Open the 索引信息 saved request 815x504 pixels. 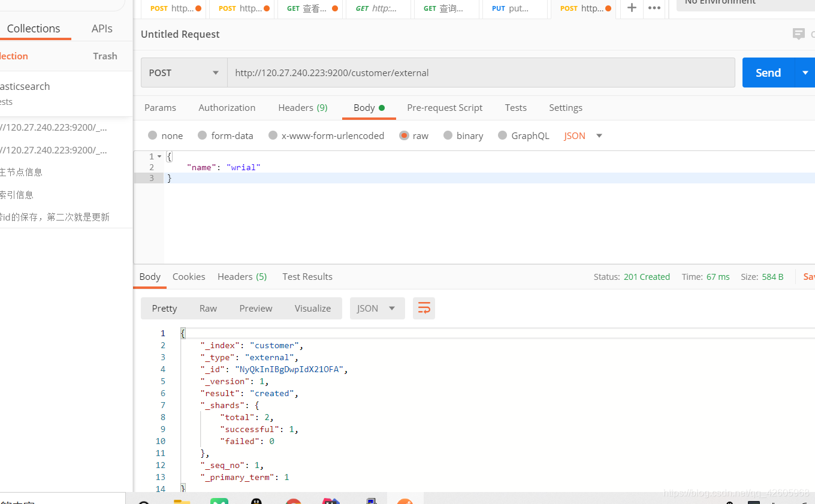click(x=66, y=195)
